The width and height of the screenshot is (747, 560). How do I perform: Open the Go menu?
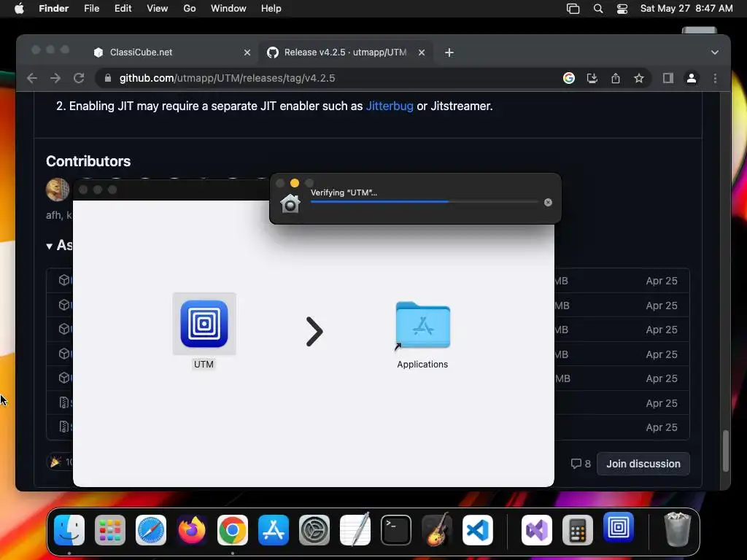coord(190,9)
